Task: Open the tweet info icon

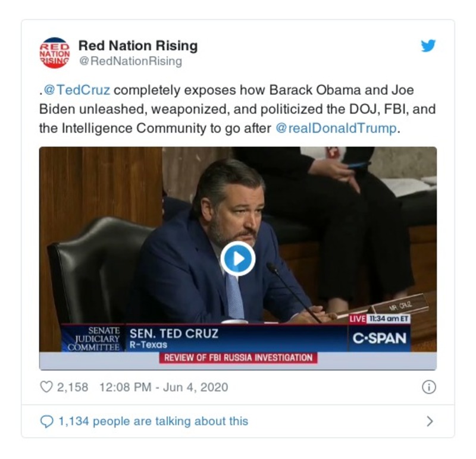Action: pyautogui.click(x=428, y=387)
